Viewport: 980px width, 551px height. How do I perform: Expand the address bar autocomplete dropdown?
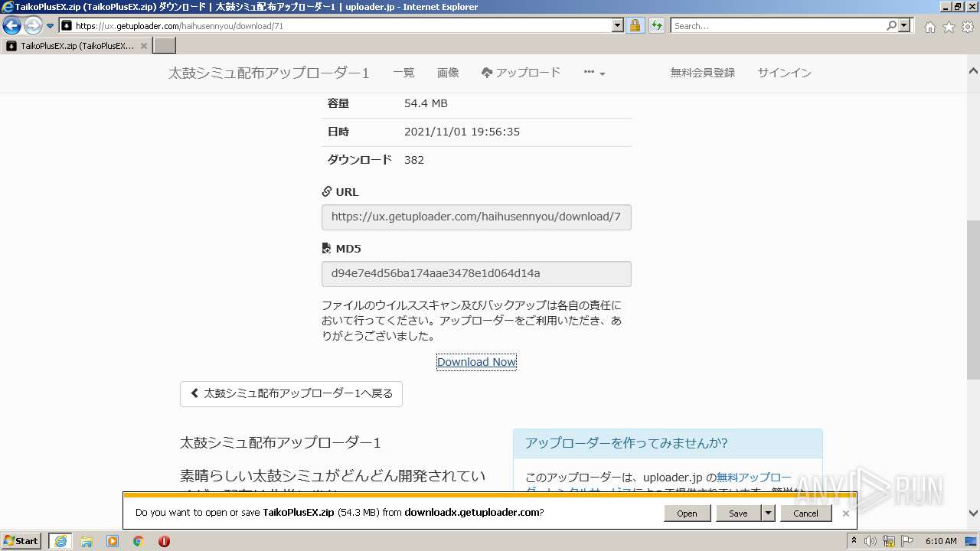[x=618, y=26]
